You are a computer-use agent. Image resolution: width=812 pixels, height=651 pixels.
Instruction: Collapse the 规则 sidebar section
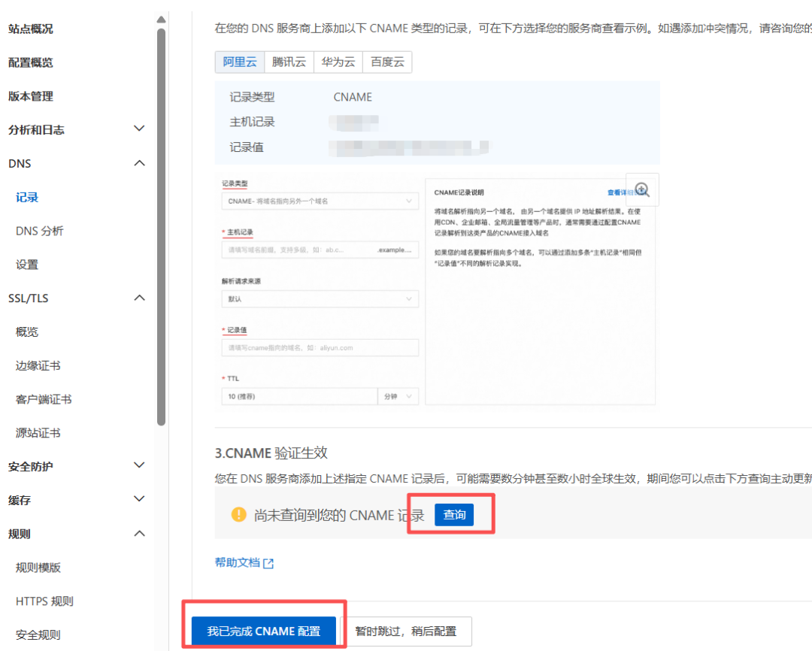click(139, 534)
